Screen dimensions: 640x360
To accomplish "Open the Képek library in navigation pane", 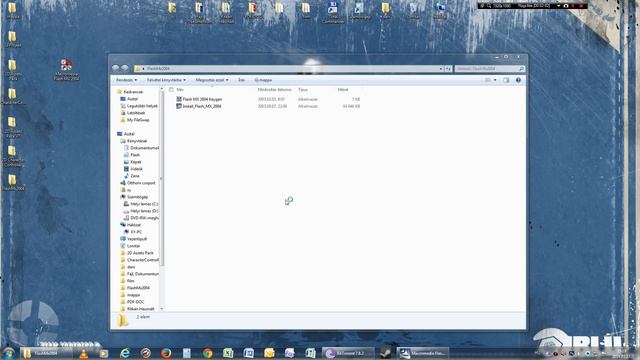I will point(133,162).
